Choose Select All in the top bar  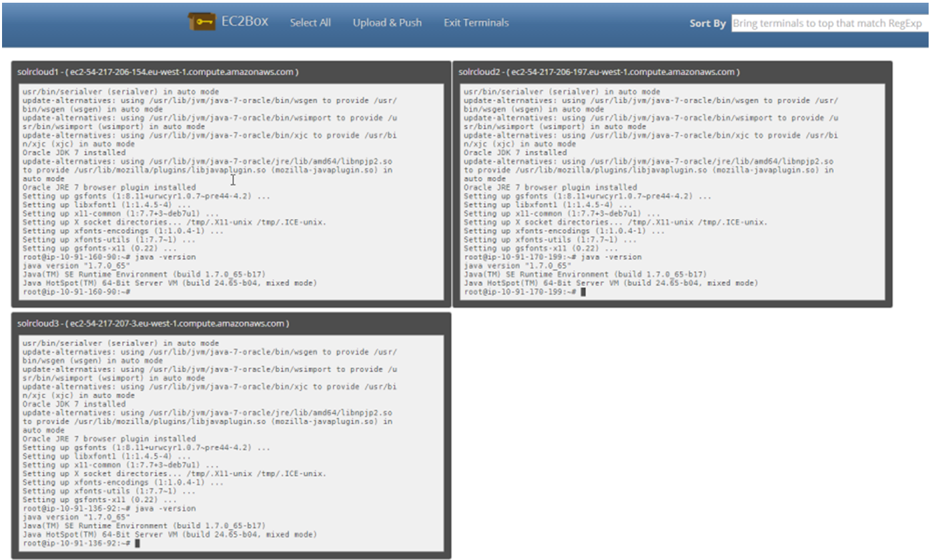click(310, 22)
